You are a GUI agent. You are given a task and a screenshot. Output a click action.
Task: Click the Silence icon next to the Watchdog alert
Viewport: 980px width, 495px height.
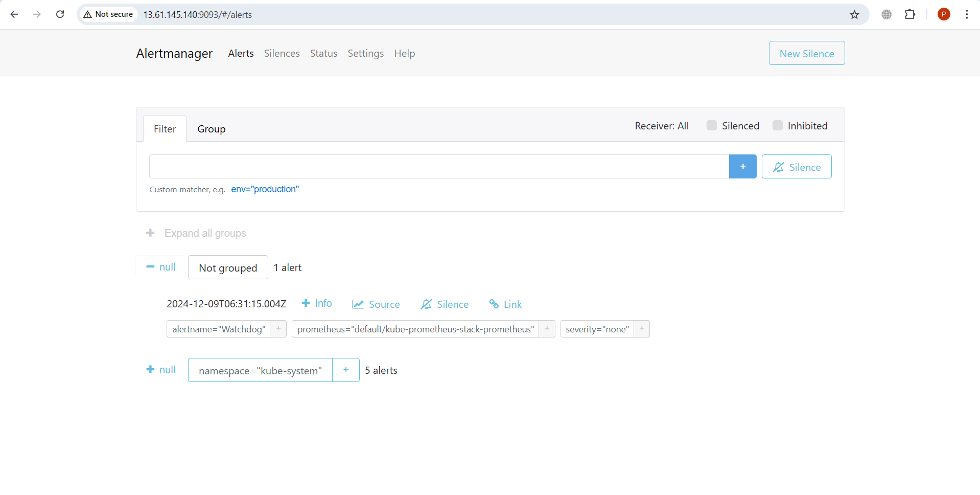point(444,304)
